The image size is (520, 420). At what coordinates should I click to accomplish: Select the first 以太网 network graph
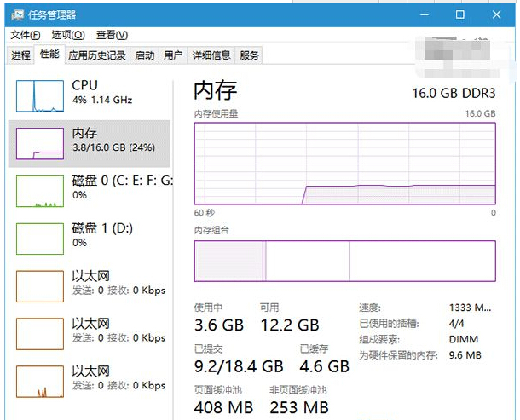tap(40, 286)
